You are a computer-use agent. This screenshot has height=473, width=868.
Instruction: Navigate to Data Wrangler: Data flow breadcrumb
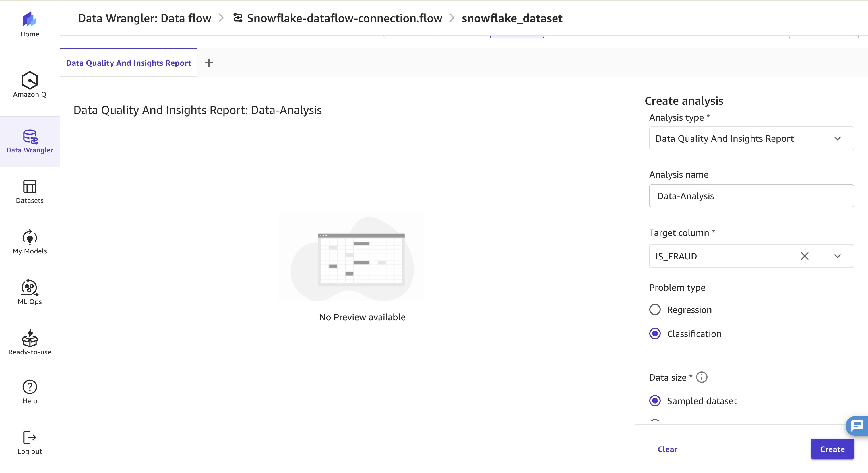(145, 18)
